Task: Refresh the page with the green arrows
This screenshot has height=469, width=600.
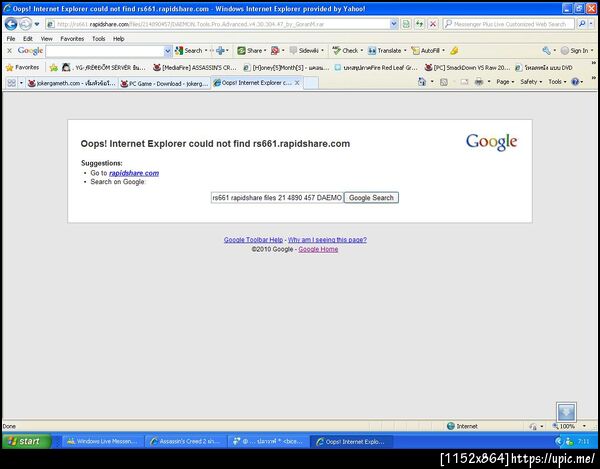Action: tap(419, 24)
